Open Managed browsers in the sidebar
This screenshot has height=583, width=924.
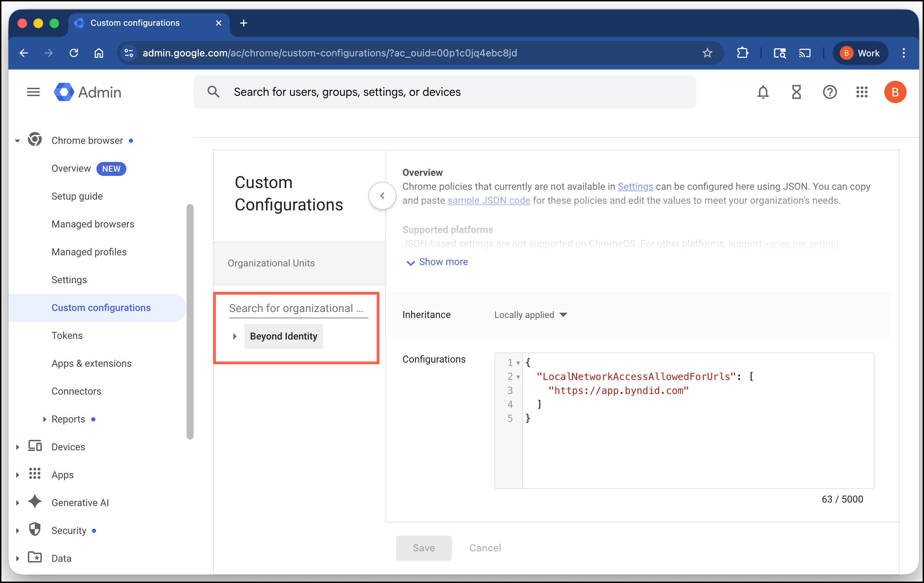93,224
